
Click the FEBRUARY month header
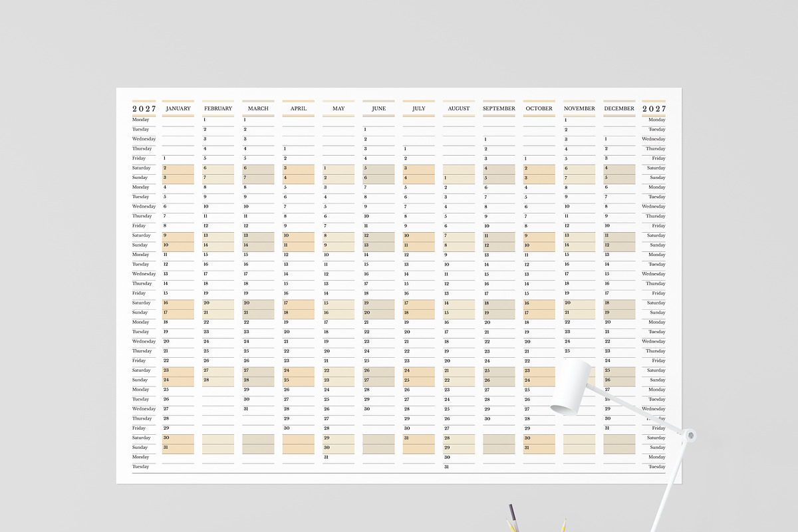[218, 108]
